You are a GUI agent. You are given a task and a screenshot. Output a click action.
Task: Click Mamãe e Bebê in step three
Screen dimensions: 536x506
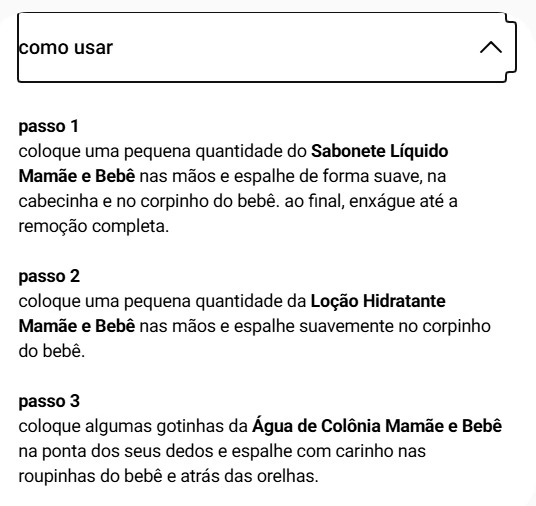tap(443, 426)
